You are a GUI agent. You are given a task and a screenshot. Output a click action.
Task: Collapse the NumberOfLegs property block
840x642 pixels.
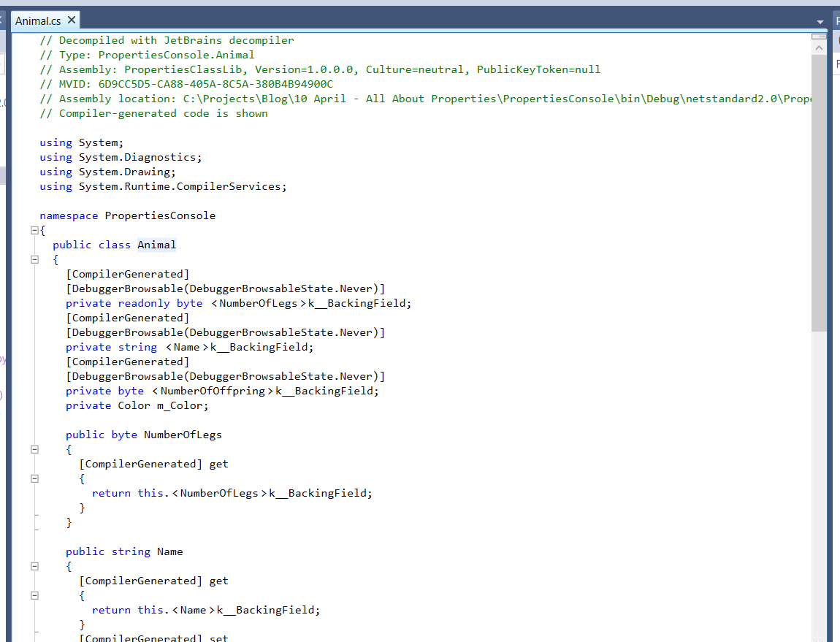[34, 449]
